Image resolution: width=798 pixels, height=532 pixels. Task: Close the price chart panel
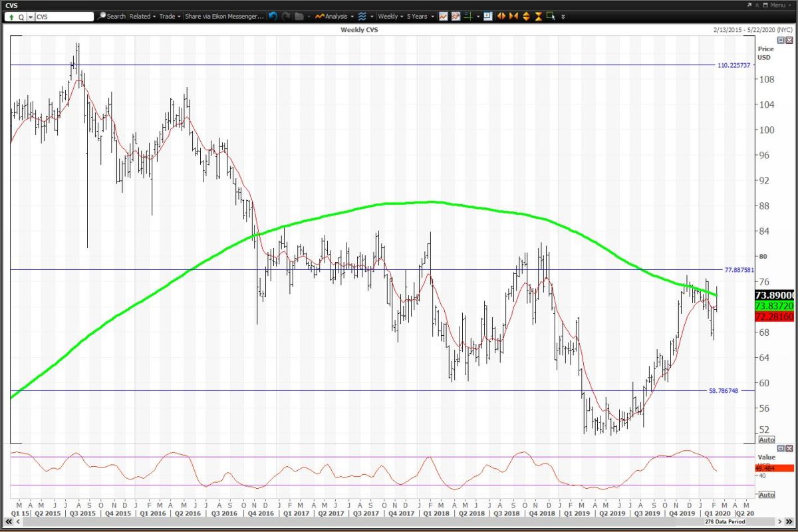click(x=789, y=40)
